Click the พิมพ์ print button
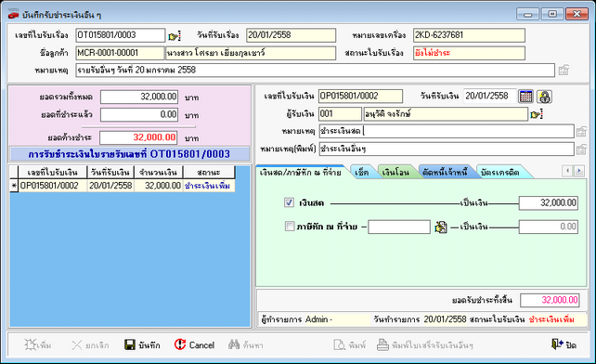The height and width of the screenshot is (364, 596). point(349,345)
